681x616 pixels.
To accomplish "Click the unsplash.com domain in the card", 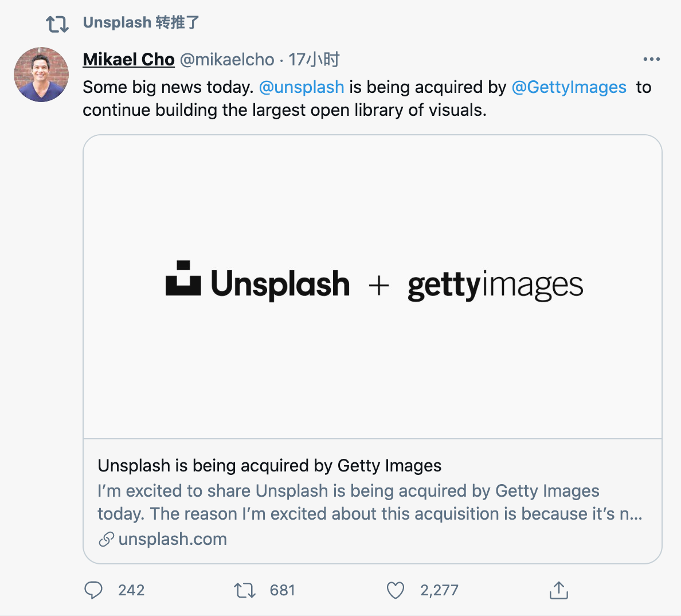I will pos(173,539).
